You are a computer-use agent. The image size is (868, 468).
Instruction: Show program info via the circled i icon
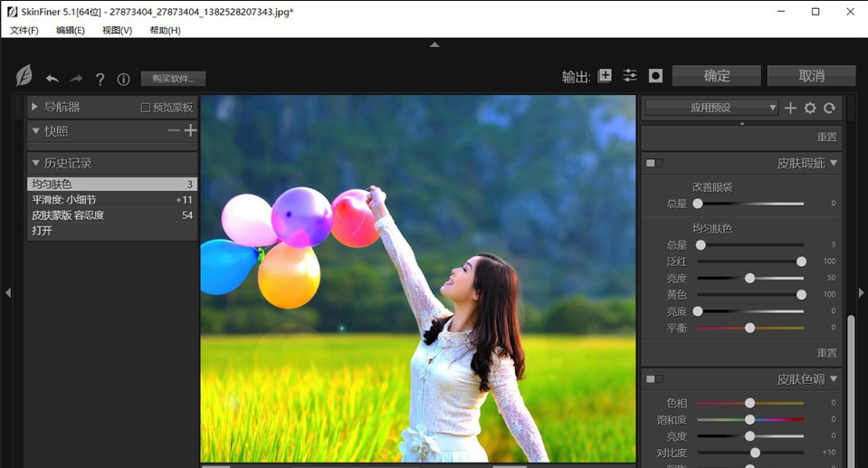click(x=123, y=79)
